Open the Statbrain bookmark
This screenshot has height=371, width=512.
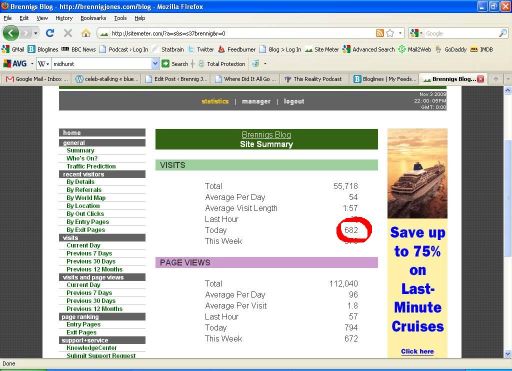(168, 49)
